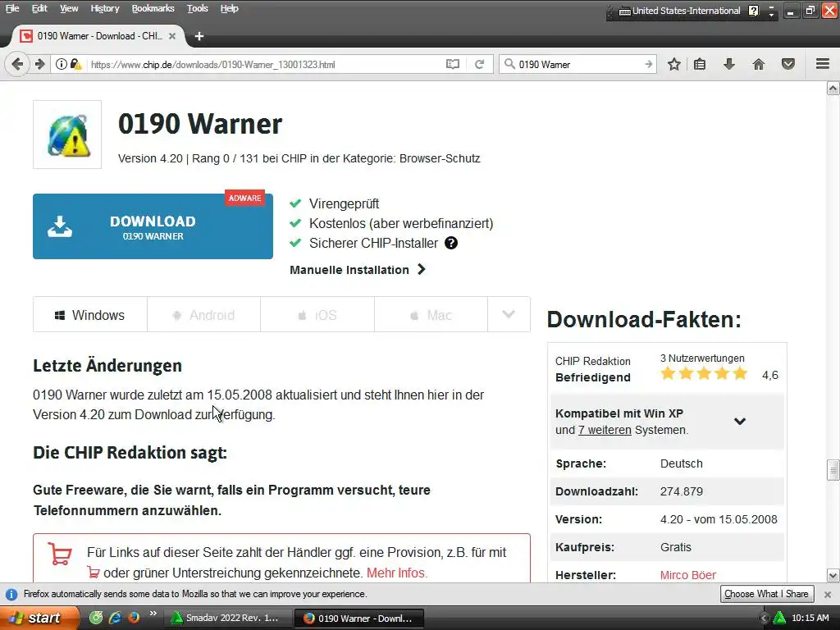Viewport: 840px width, 630px height.
Task: Expand quick launch overflow chevron
Action: pos(153,614)
